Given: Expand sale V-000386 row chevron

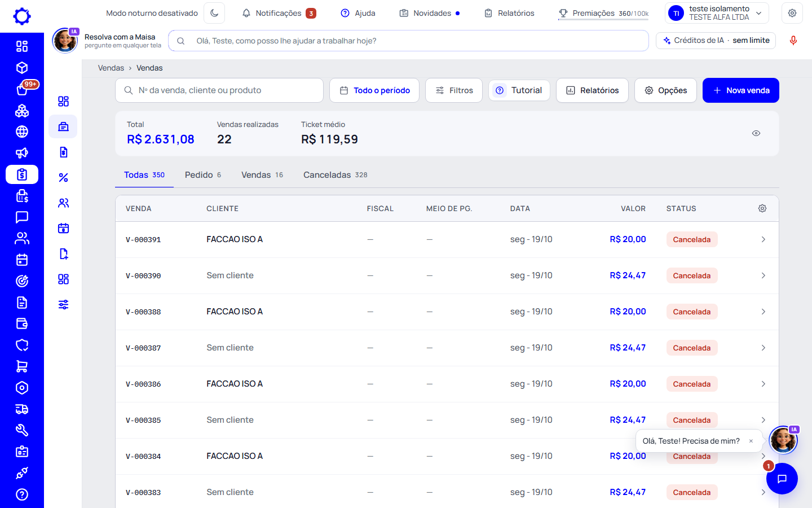Looking at the screenshot, I should pos(764,384).
